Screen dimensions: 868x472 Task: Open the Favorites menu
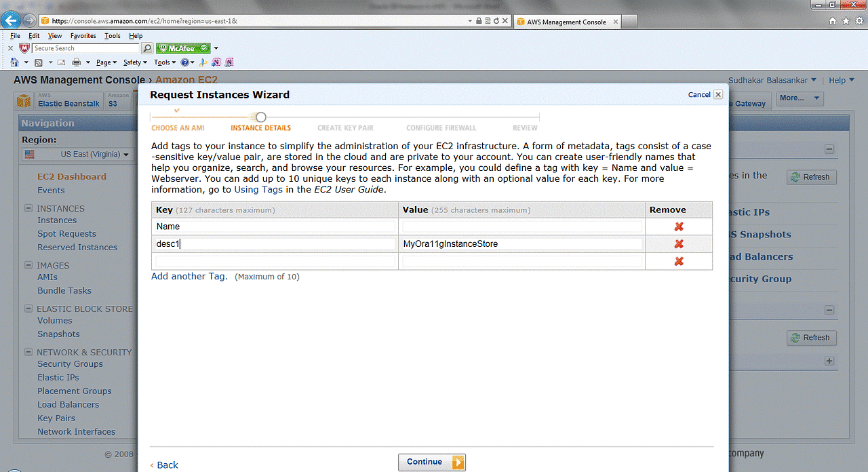point(83,36)
